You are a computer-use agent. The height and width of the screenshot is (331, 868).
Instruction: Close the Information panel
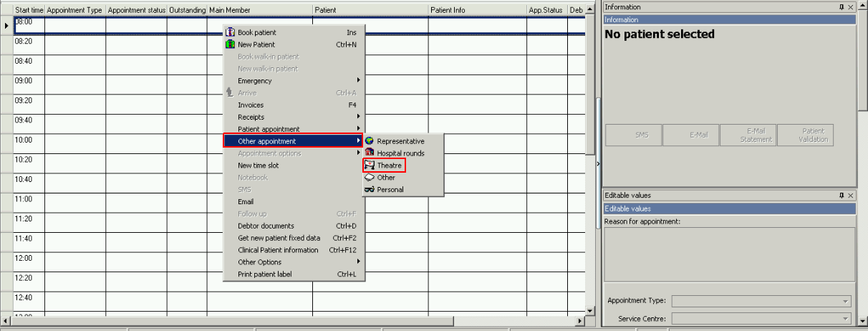(851, 6)
